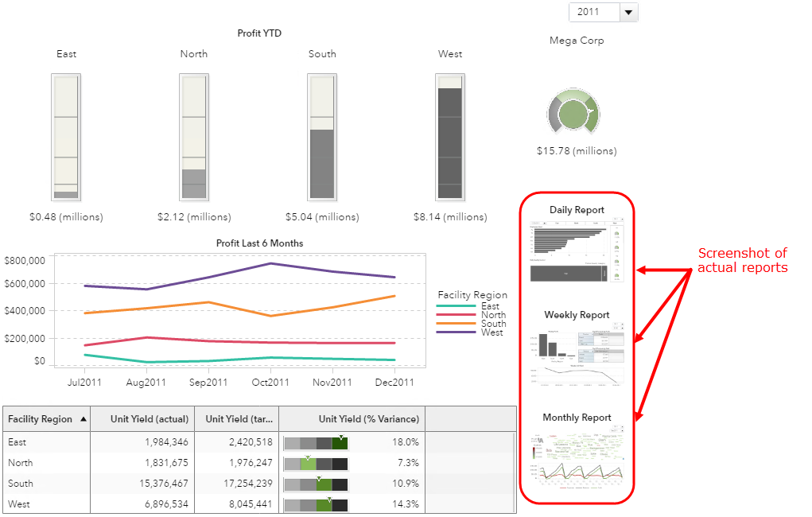Viewport: 812px width, 517px height.
Task: Click the Mega Corp dial gauge
Action: pos(573,112)
